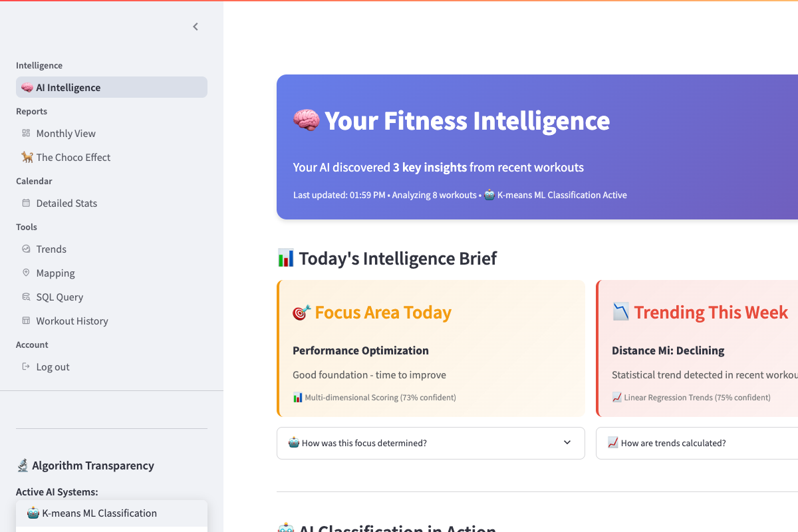Collapse the sidebar with the arrow icon
The height and width of the screenshot is (532, 798).
click(196, 27)
